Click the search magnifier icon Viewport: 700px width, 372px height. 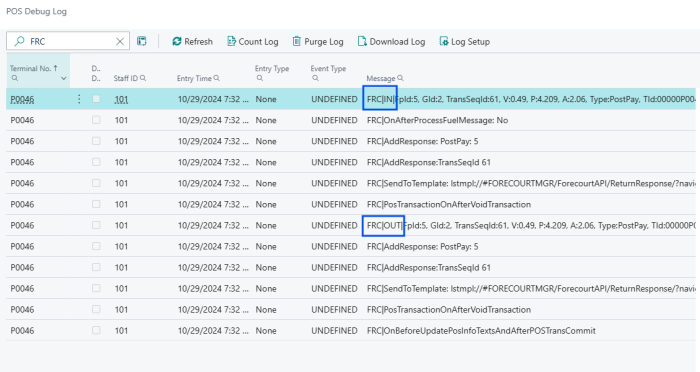[19, 42]
